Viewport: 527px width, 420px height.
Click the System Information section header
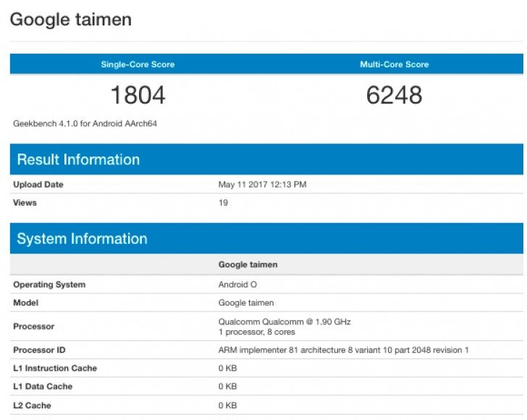[82, 239]
